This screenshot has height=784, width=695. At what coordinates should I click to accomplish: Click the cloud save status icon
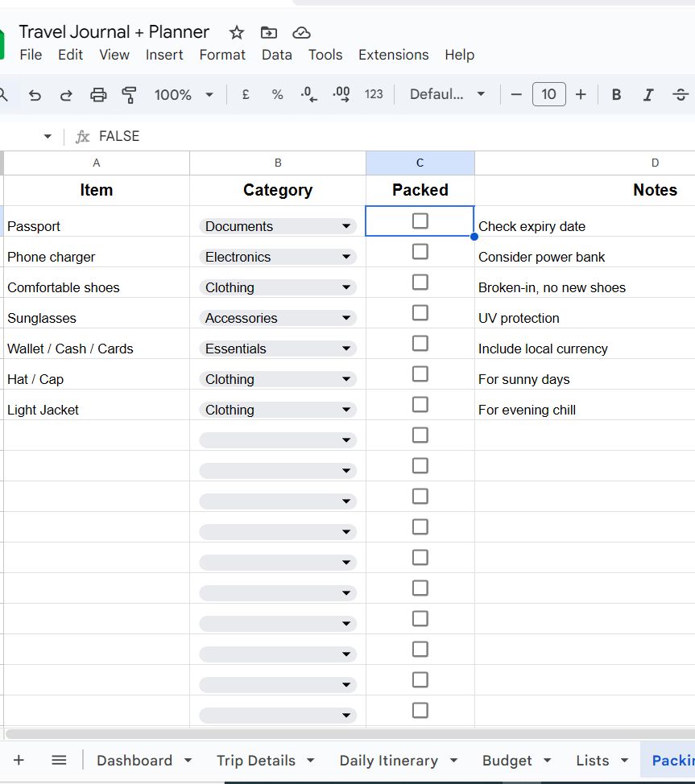click(x=301, y=32)
